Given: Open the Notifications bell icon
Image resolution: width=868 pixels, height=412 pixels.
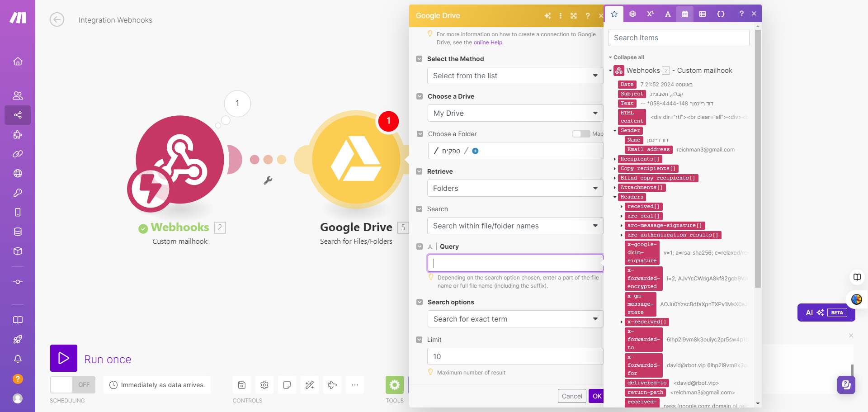Looking at the screenshot, I should tap(18, 359).
